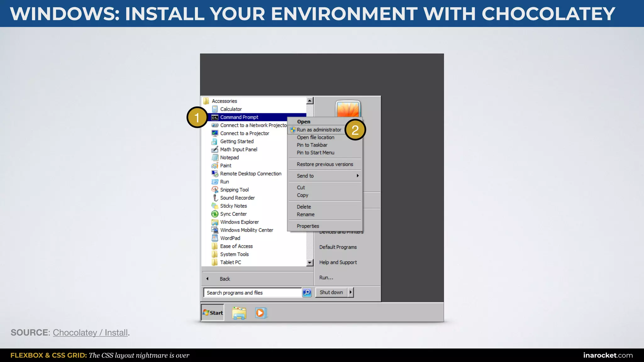Click the search magnifier icon button
Viewport: 644px width, 362px height.
[x=307, y=293]
